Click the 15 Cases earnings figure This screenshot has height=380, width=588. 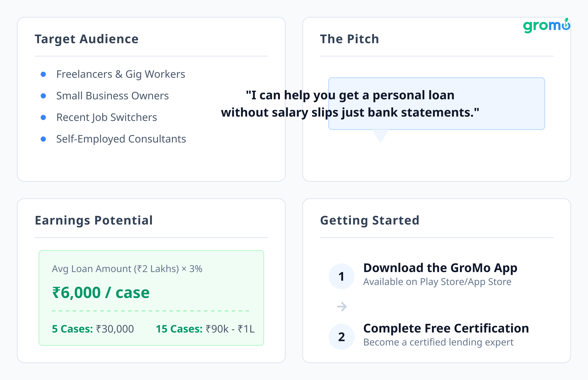coord(205,329)
